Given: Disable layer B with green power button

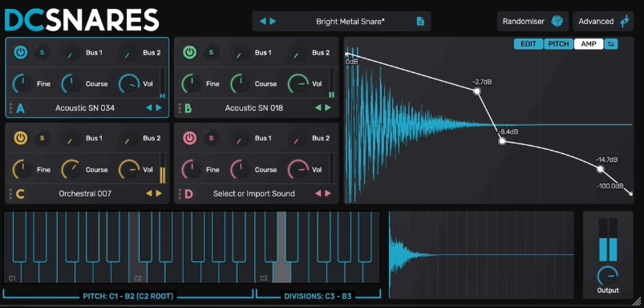Looking at the screenshot, I should (x=190, y=53).
